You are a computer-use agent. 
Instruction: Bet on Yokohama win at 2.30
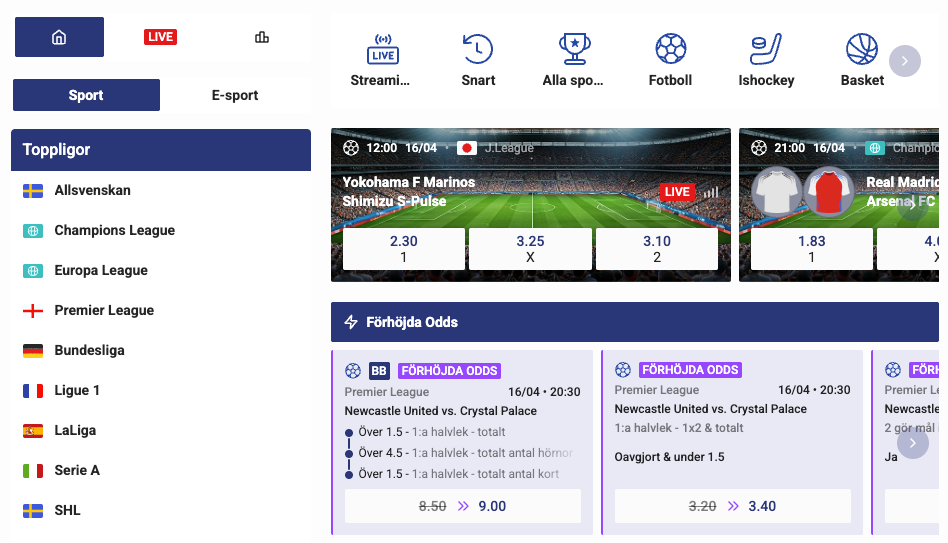[404, 249]
